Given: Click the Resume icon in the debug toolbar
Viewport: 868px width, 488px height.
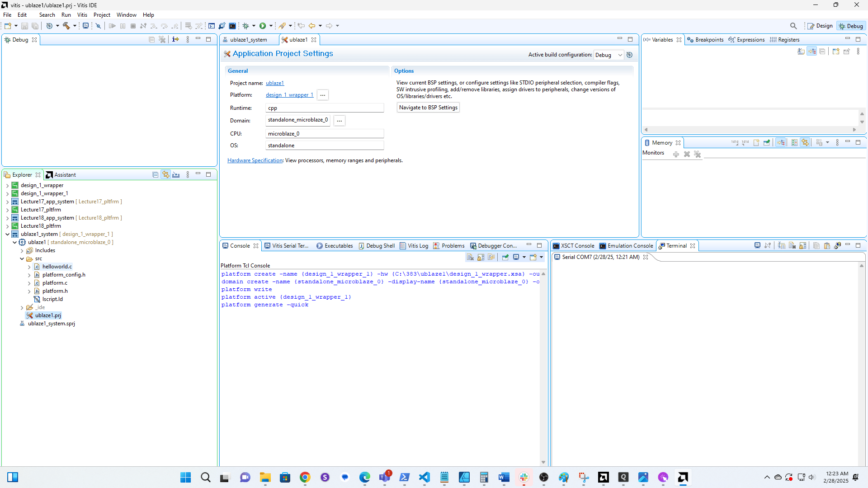Looking at the screenshot, I should coord(112,26).
